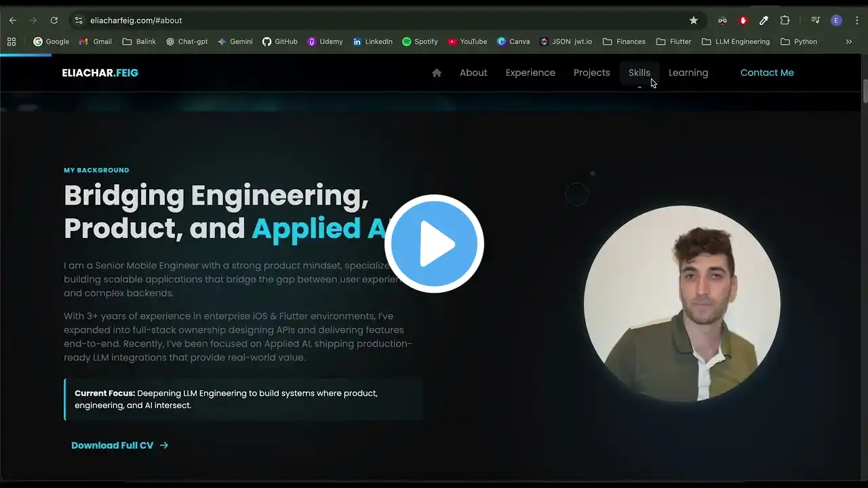The image size is (868, 488).
Task: Open the Learning nav item
Action: point(688,73)
